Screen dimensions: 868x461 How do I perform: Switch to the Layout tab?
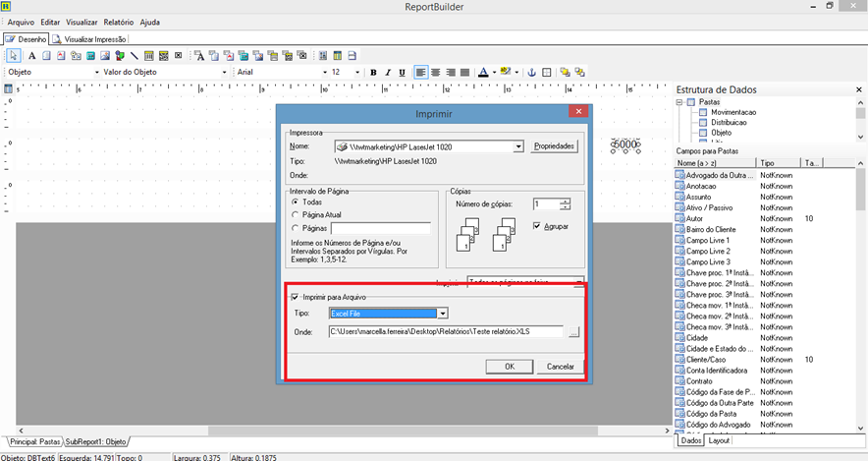pyautogui.click(x=719, y=440)
